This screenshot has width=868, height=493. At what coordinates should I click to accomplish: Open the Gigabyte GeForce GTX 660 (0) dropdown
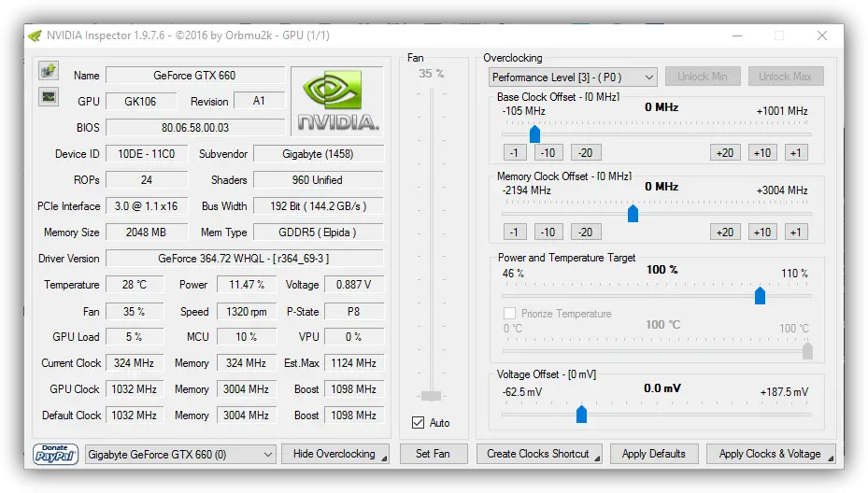(x=180, y=455)
